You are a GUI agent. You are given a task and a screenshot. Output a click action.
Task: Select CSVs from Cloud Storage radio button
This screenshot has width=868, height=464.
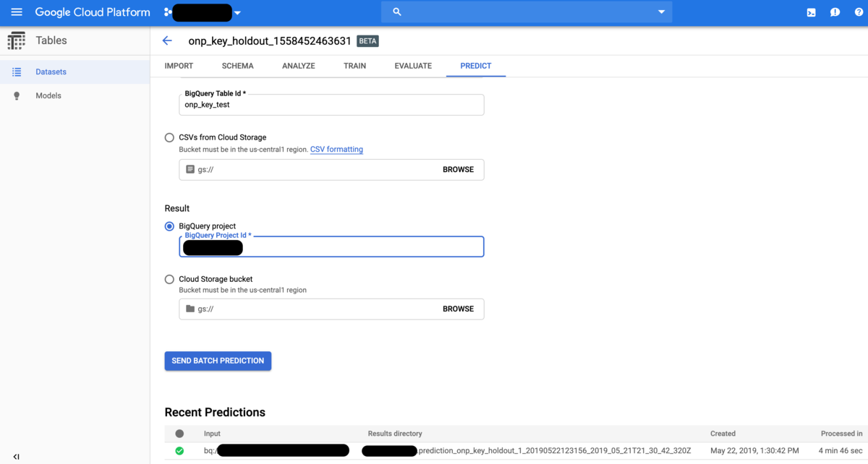pos(169,137)
